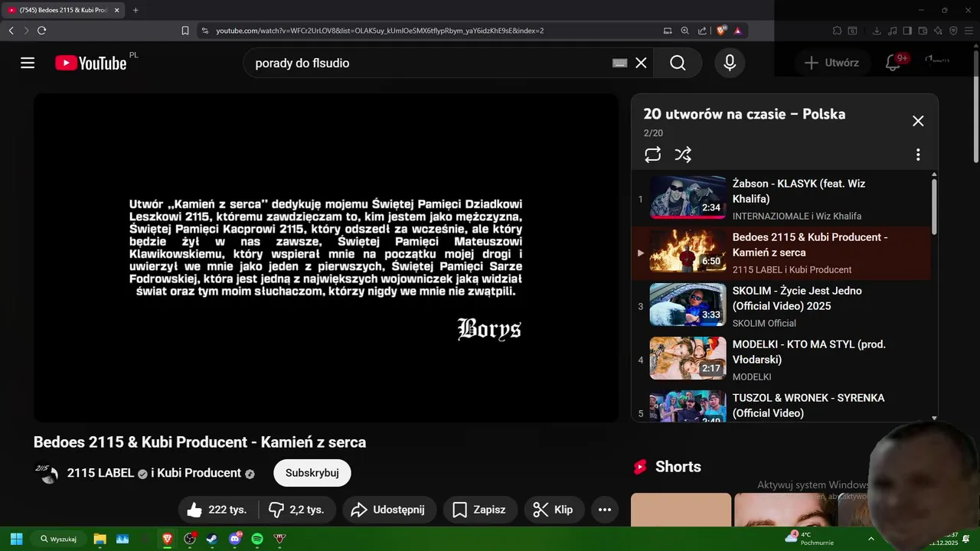Toggle the browser sidebar panel icon
Screen dimensions: 980x551
coord(907,31)
